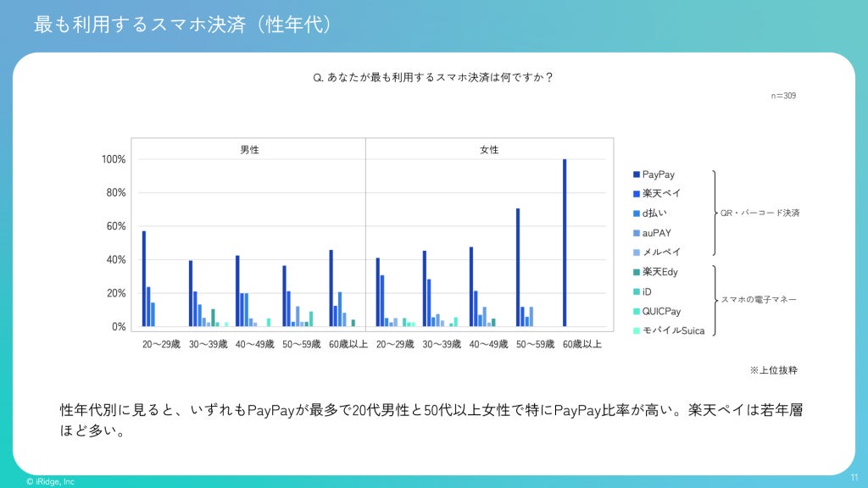Select the d払い legend marker
This screenshot has height=488, width=868.
point(637,213)
